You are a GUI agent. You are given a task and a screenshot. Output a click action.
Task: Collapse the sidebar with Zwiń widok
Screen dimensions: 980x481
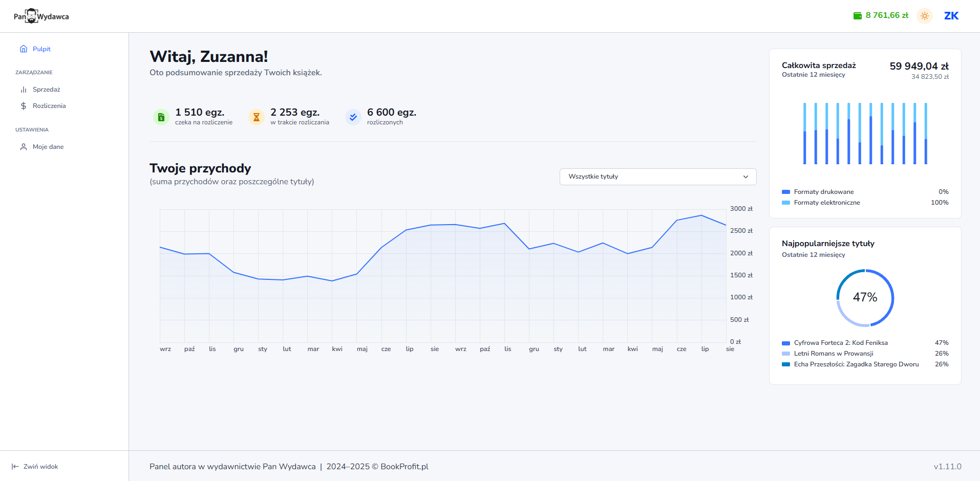click(35, 467)
